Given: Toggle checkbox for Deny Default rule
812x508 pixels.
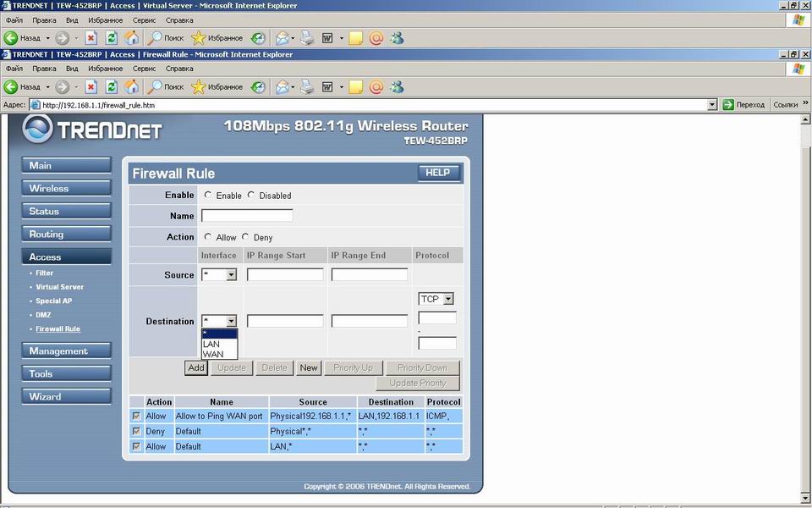Looking at the screenshot, I should (x=136, y=431).
